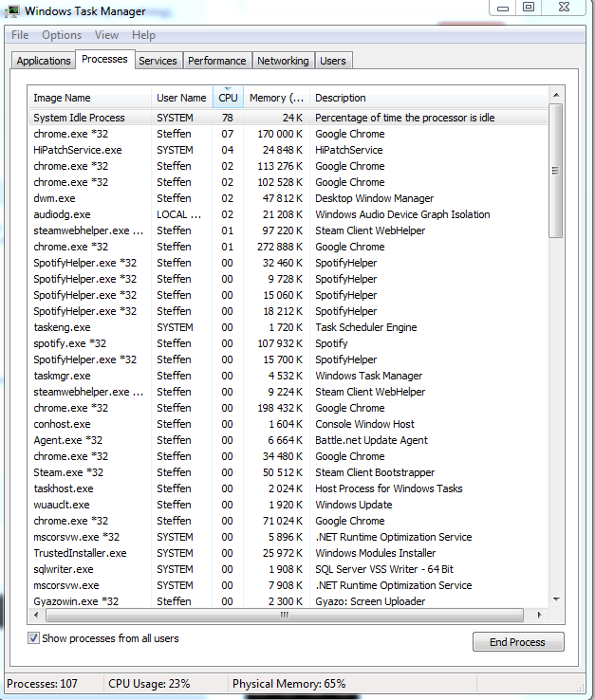595x700 pixels.
Task: Click the Console Window Host description
Action: tap(364, 424)
